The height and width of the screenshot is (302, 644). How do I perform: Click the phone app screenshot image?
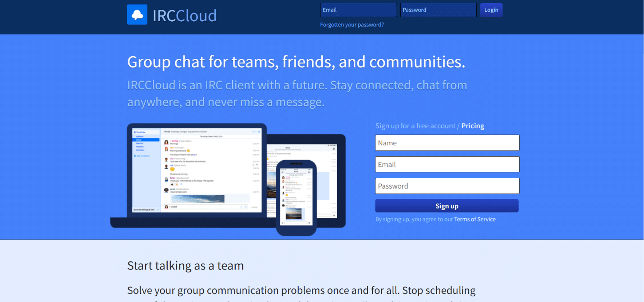point(296,196)
